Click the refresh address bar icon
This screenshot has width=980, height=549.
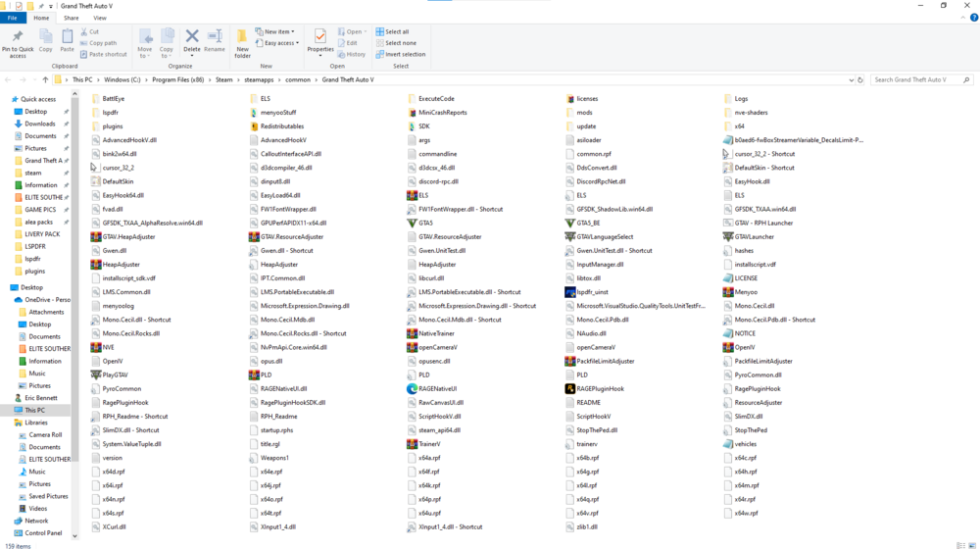tap(860, 80)
